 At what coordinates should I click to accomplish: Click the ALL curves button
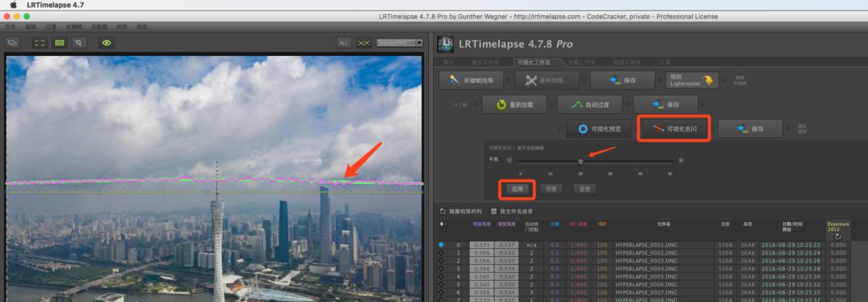click(344, 42)
